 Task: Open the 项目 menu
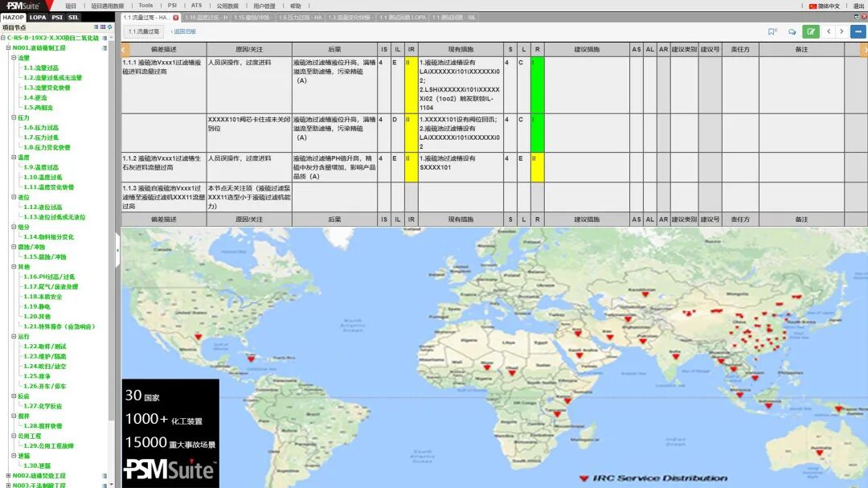pos(70,6)
